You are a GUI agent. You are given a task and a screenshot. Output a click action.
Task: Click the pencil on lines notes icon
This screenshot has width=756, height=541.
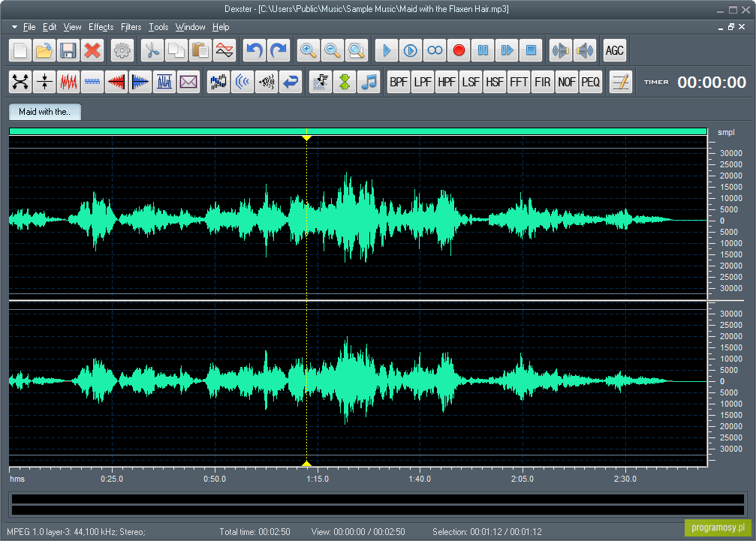pos(621,82)
